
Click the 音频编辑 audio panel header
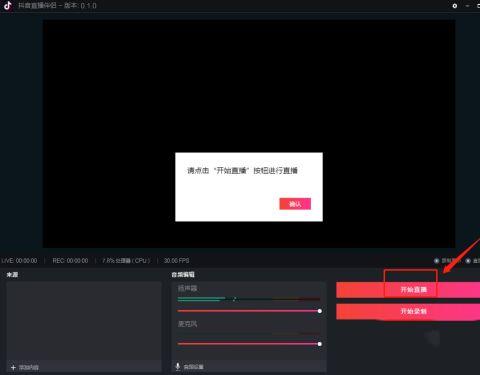(x=183, y=275)
